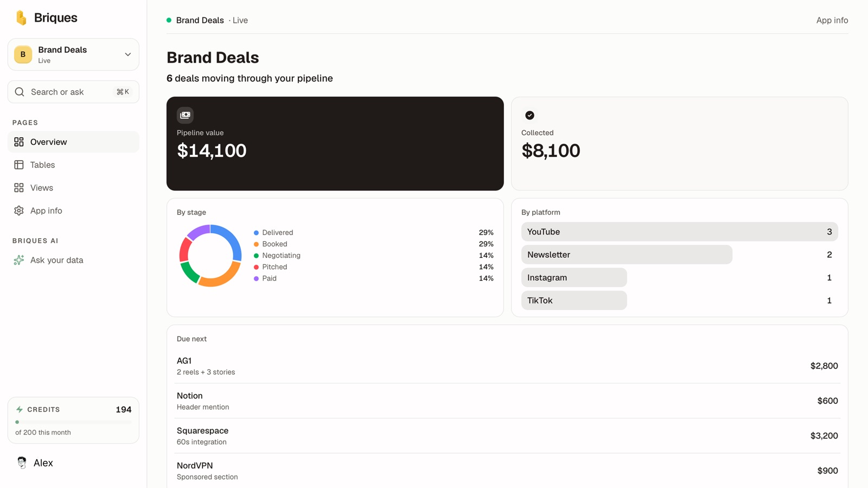Click the Brand Deals B avatar badge
The image size is (868, 488).
click(x=23, y=54)
